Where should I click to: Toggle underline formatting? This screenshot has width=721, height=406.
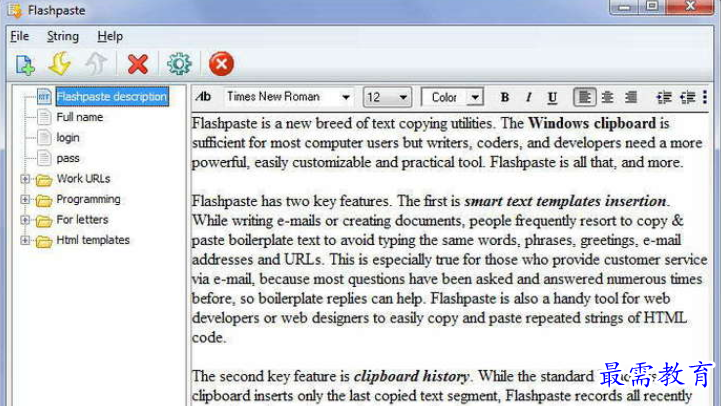pyautogui.click(x=552, y=97)
